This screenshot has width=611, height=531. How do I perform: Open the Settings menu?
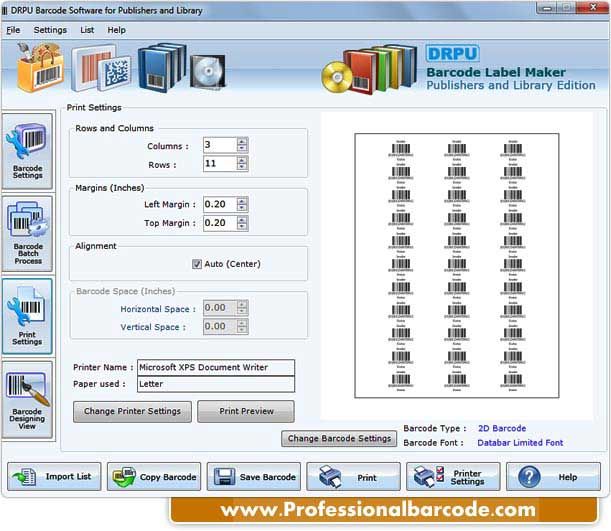pyautogui.click(x=50, y=30)
